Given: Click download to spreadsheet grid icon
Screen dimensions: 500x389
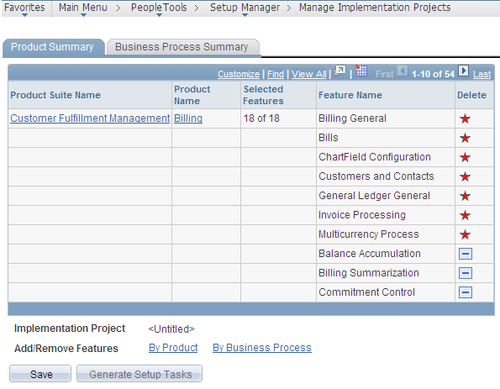Looking at the screenshot, I should tap(361, 71).
